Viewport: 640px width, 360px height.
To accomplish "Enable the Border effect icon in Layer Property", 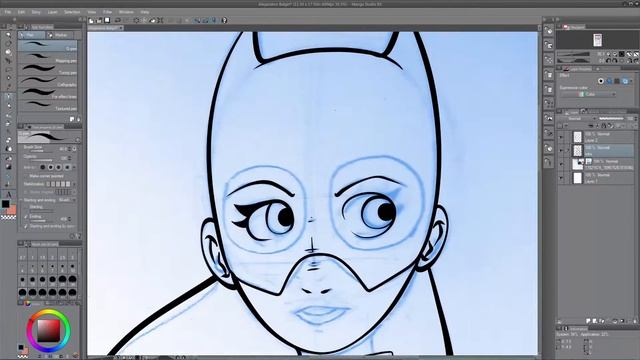I will point(601,81).
